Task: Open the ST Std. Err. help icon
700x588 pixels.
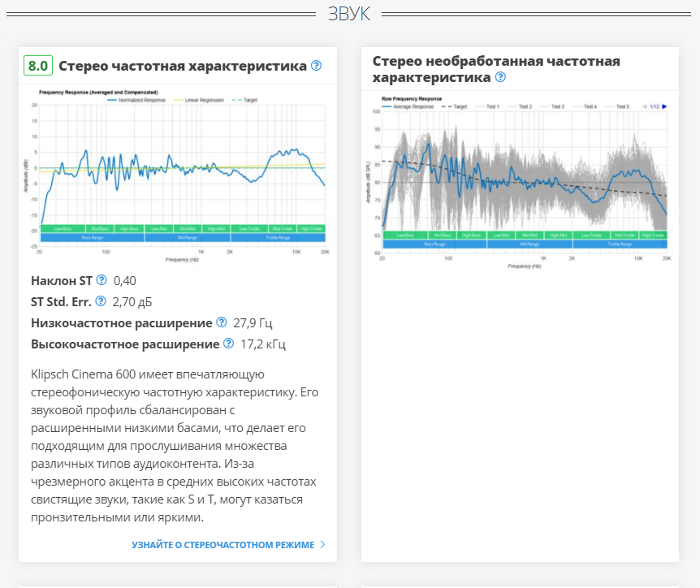Action: click(x=101, y=301)
